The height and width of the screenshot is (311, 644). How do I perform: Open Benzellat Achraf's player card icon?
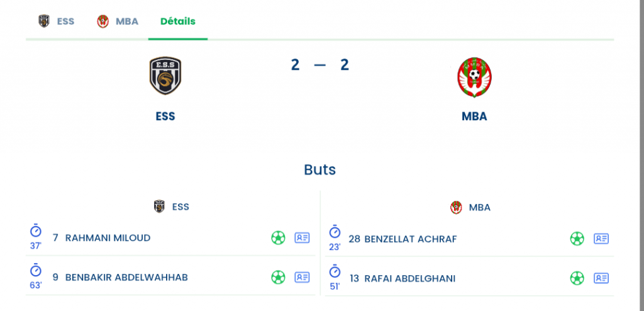tap(601, 239)
